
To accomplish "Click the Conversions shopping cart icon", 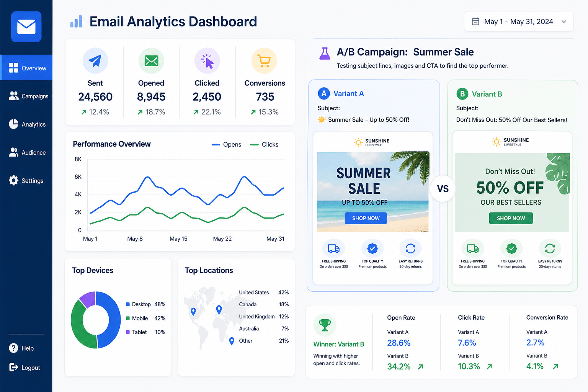I will pyautogui.click(x=264, y=60).
